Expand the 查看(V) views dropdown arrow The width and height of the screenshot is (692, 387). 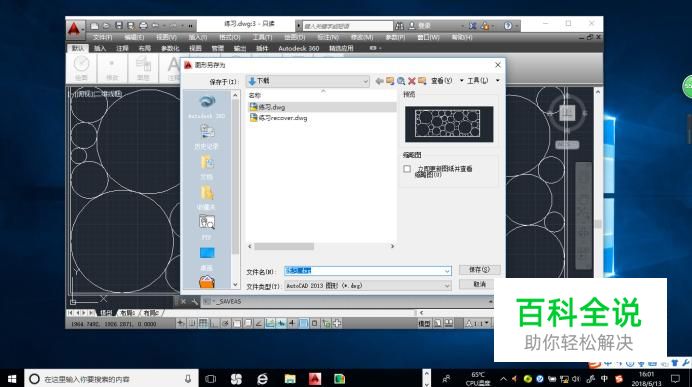click(x=461, y=81)
